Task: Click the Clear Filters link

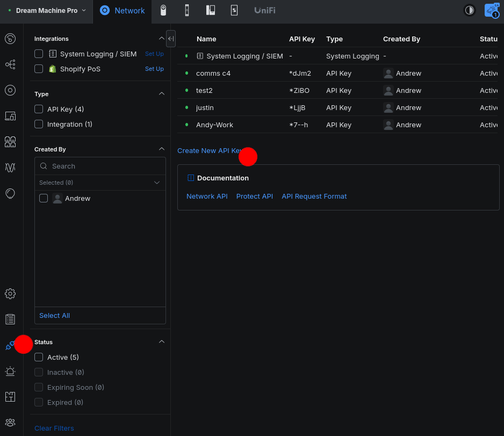Action: click(x=54, y=428)
